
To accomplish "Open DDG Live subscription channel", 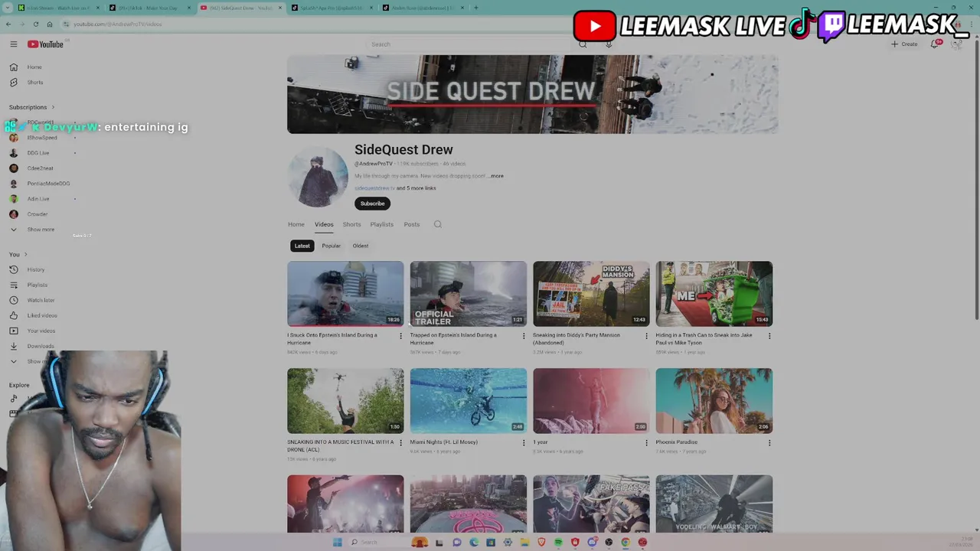I will coord(38,153).
